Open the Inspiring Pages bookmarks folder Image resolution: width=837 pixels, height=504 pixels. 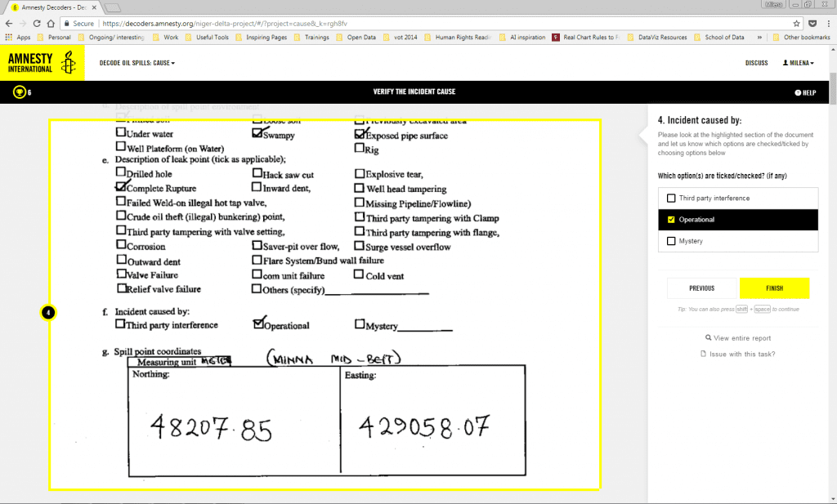pyautogui.click(x=261, y=38)
